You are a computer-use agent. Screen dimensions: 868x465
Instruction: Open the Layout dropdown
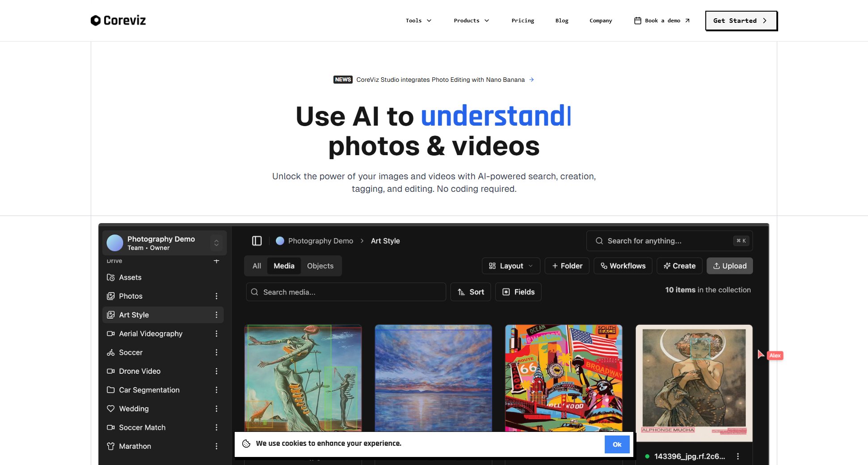(511, 266)
